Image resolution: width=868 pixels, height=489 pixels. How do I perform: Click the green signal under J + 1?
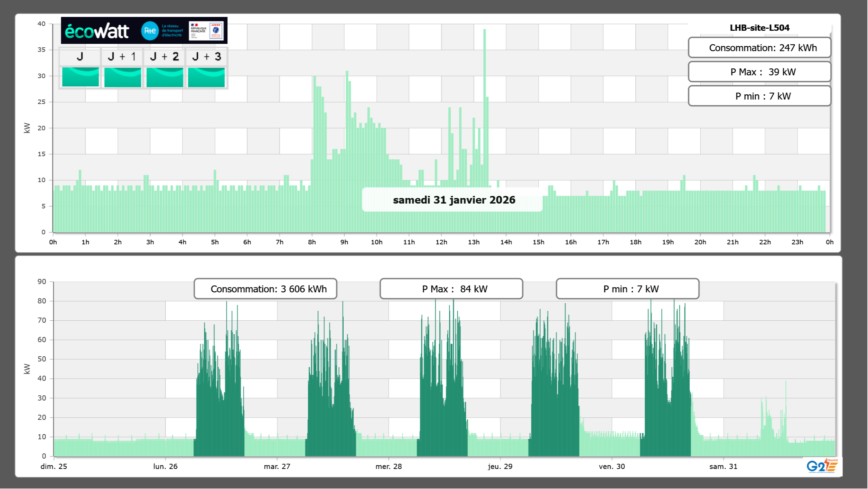(x=122, y=77)
